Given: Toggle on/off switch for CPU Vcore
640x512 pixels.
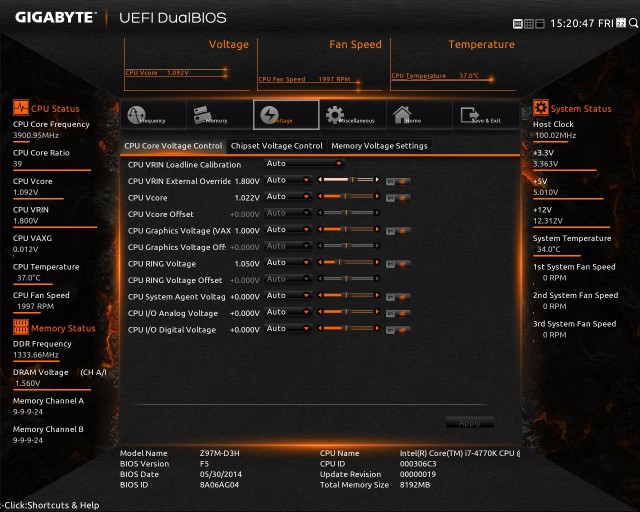Looking at the screenshot, I should [398, 198].
